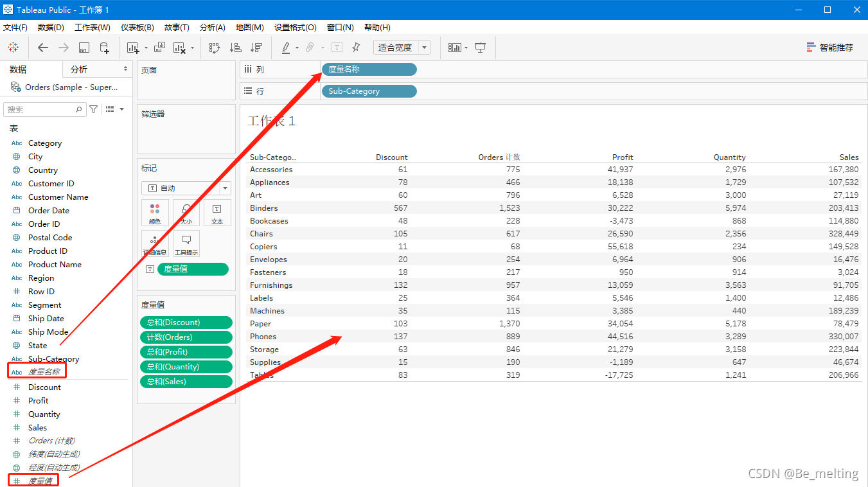This screenshot has width=868, height=487.
Task: Select the Sub-Category pill on Rows shelf
Action: [x=369, y=91]
